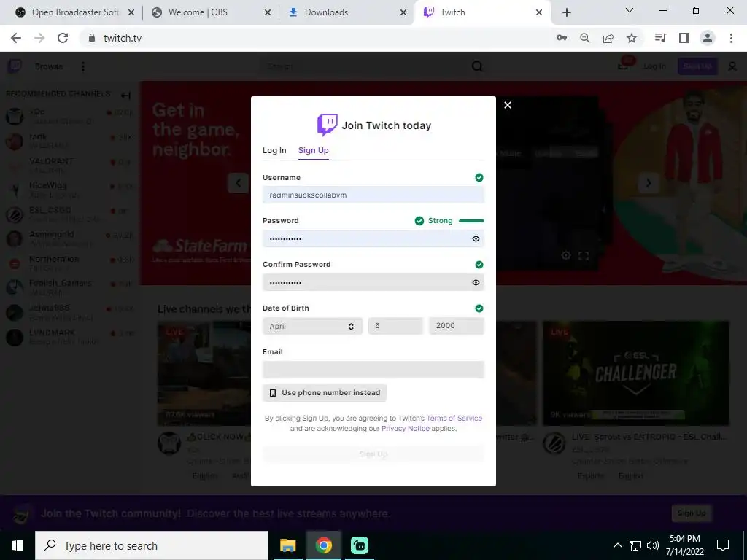
Task: Open the Twitch user account icon
Action: [732, 66]
